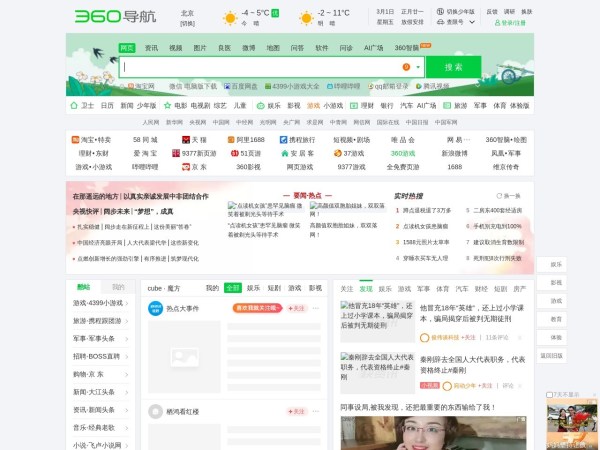Switch to the 视频 search tab
The height and width of the screenshot is (450, 600).
coord(175,47)
